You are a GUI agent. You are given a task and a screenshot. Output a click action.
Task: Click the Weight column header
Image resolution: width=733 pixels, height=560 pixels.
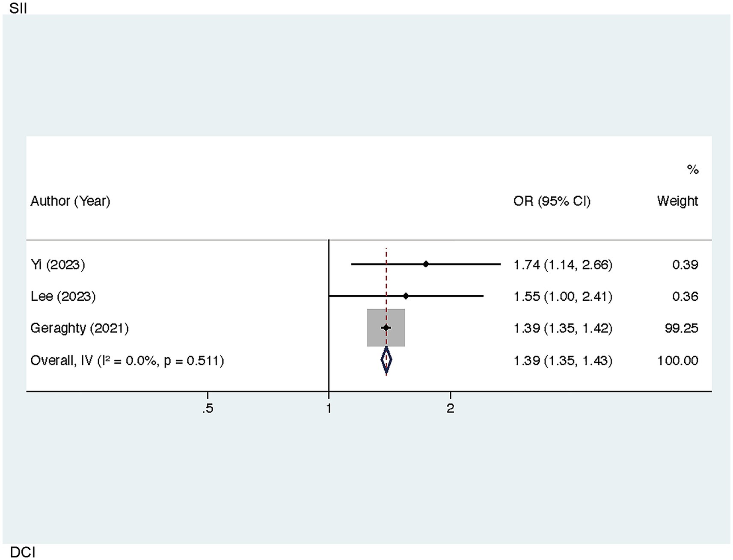click(677, 201)
